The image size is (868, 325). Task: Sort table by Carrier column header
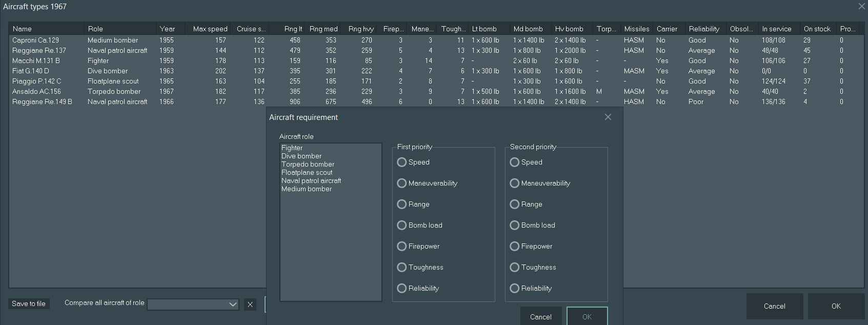[669, 29]
